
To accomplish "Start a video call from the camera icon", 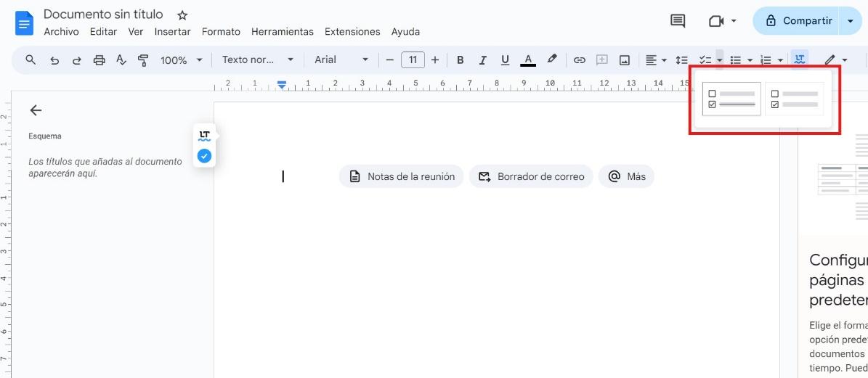I will click(x=716, y=21).
